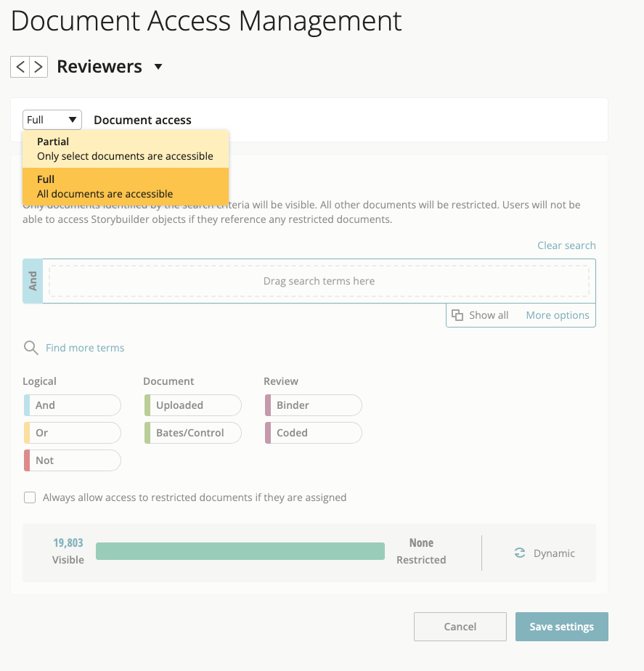Click the Clear search link
This screenshot has width=644, height=671.
click(x=566, y=245)
